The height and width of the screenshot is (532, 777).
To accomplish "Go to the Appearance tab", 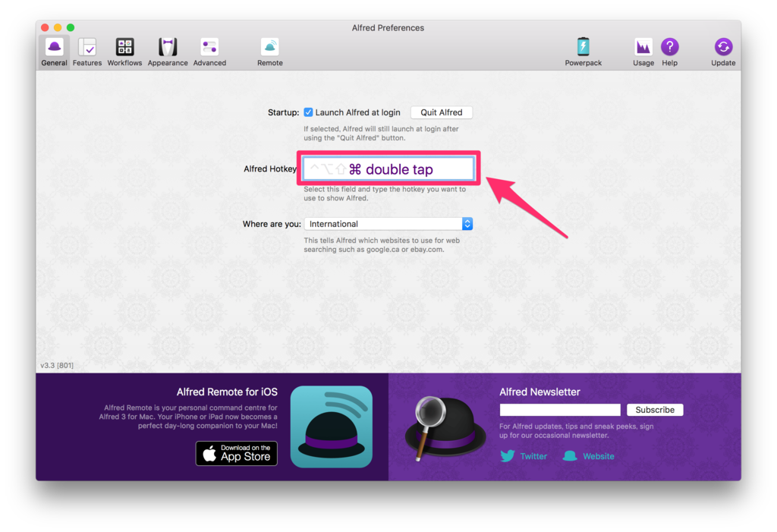I will pyautogui.click(x=168, y=52).
